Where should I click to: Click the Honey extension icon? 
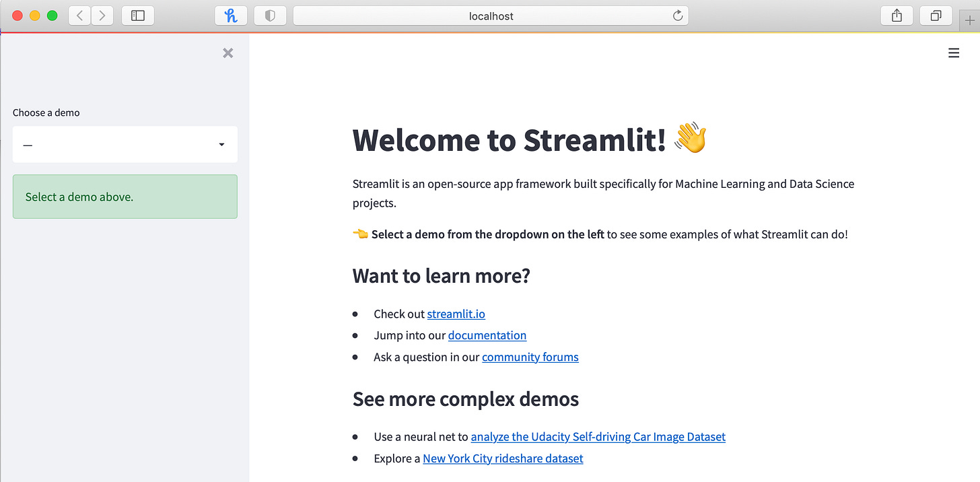coord(231,15)
